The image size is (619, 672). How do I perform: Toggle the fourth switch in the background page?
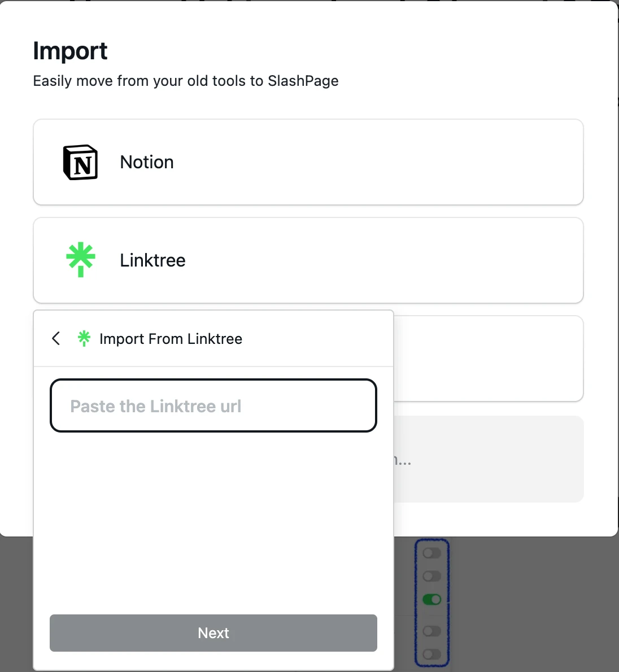click(431, 631)
